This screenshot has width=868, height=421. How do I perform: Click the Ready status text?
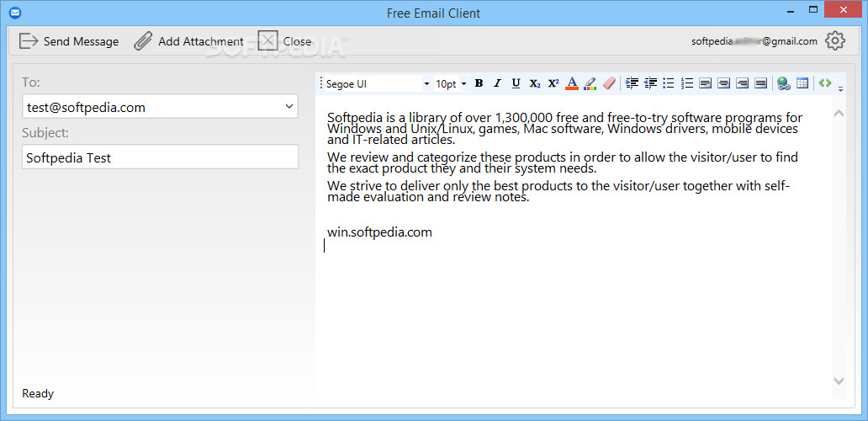[38, 394]
